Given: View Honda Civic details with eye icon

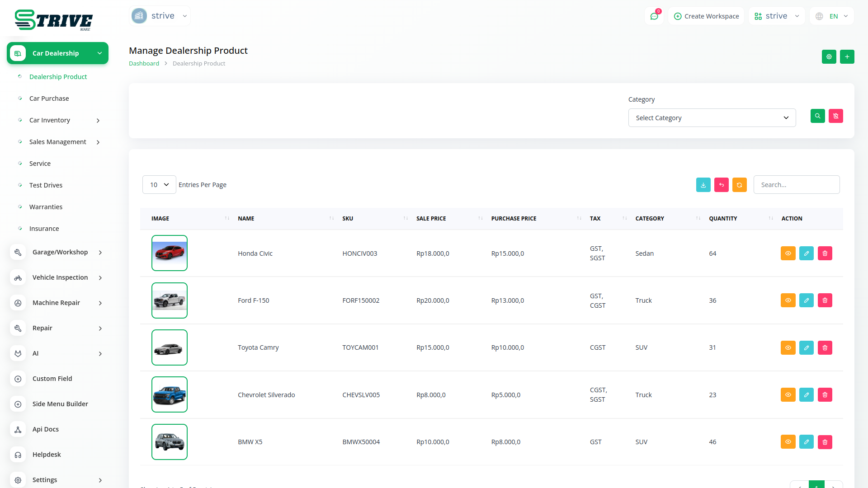Looking at the screenshot, I should [x=788, y=253].
